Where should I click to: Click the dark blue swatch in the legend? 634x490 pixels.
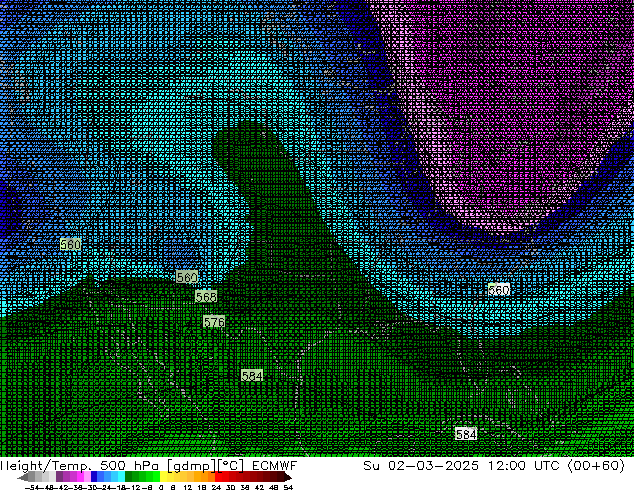click(x=94, y=476)
